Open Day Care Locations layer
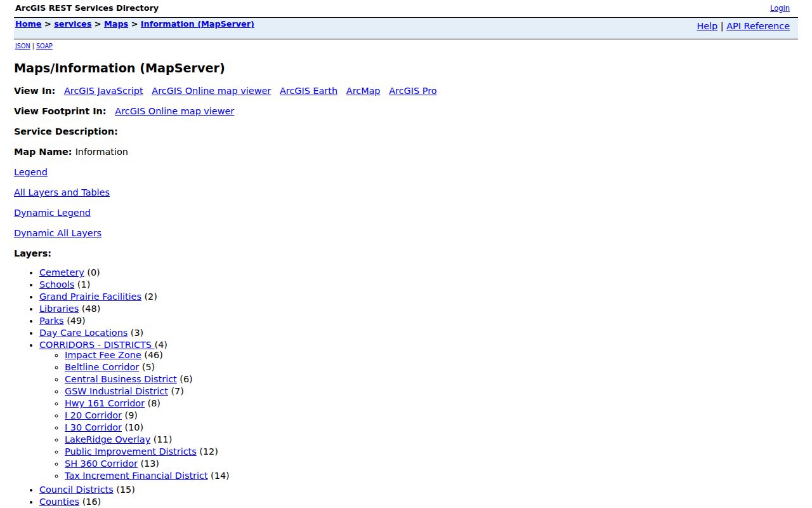 [x=83, y=333]
